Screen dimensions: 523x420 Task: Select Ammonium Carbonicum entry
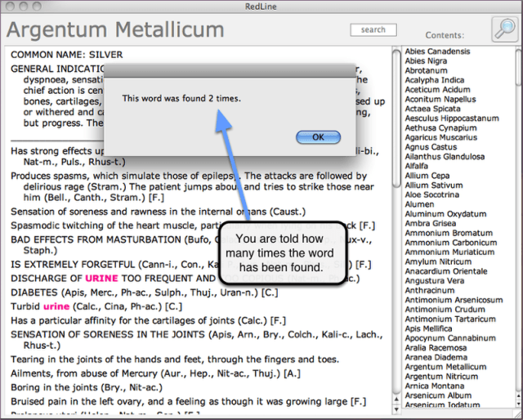tap(451, 243)
